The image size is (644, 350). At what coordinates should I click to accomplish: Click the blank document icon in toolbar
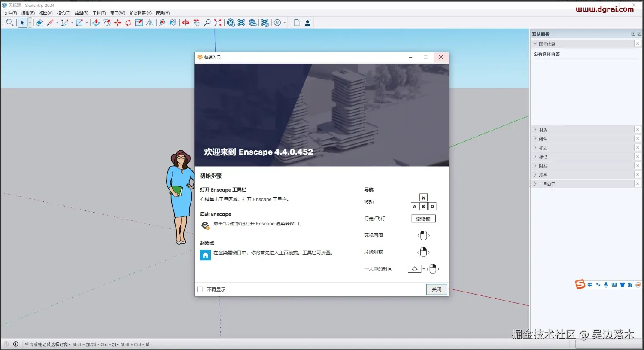coord(297,23)
